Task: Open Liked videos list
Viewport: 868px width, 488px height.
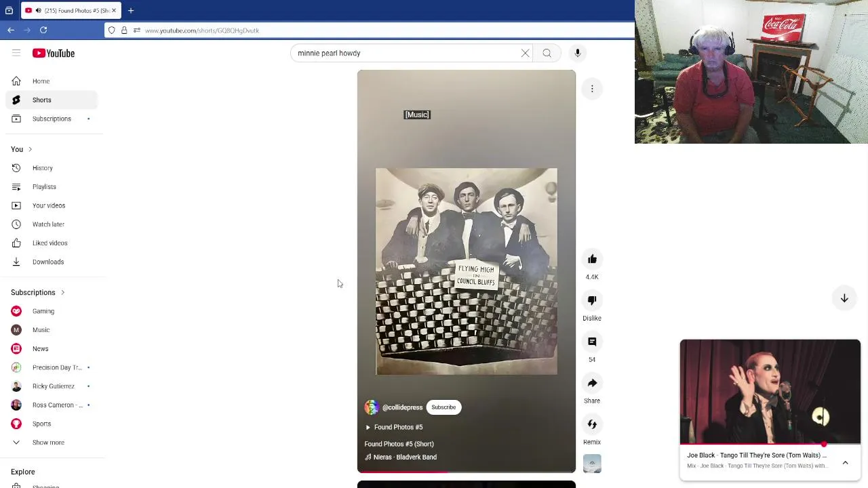Action: (x=52, y=243)
